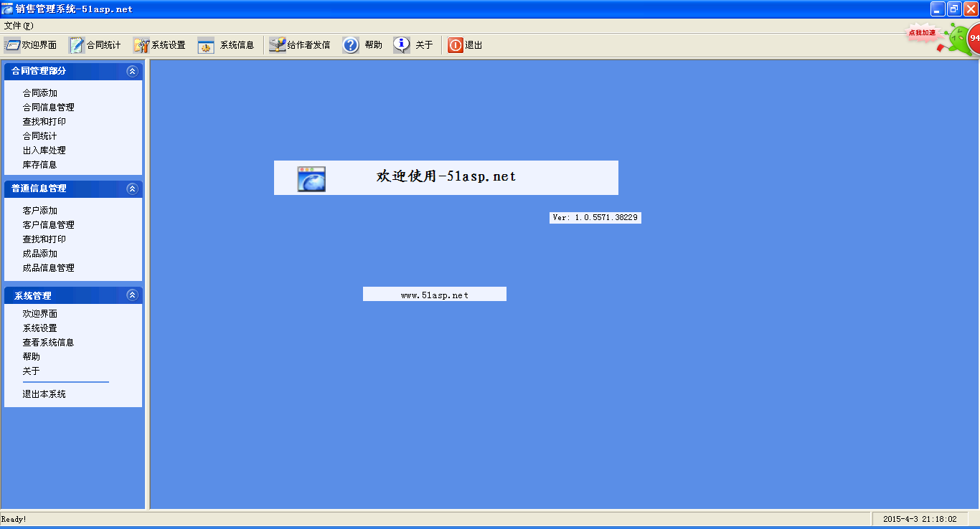The width and height of the screenshot is (980, 529).
Task: Open the 系统信息 toolbar icon
Action: click(206, 45)
